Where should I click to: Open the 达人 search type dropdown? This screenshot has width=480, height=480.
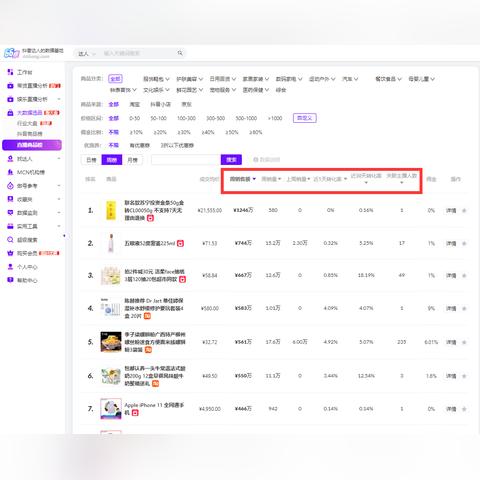pyautogui.click(x=87, y=53)
